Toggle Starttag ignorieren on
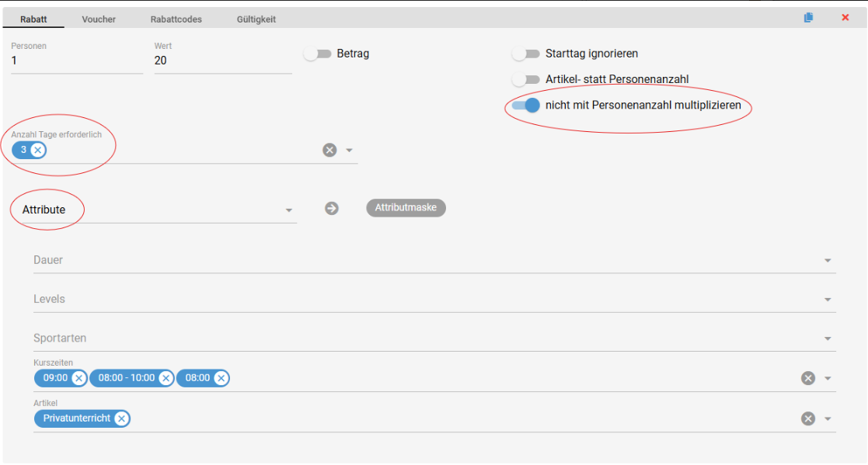The height and width of the screenshot is (465, 868). coord(526,54)
